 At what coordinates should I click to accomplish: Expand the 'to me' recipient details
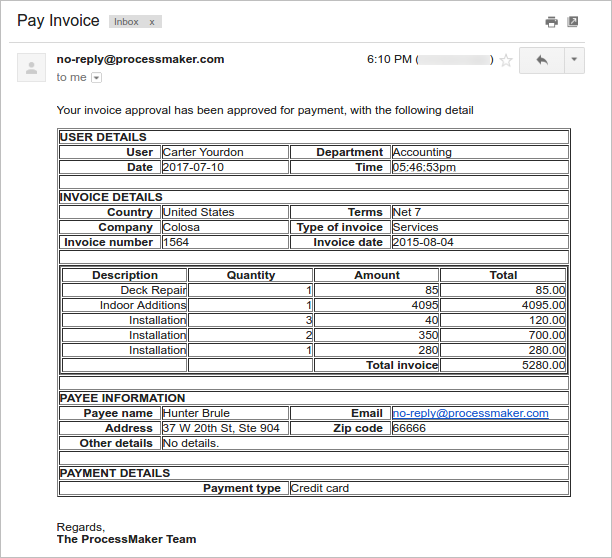(x=96, y=78)
